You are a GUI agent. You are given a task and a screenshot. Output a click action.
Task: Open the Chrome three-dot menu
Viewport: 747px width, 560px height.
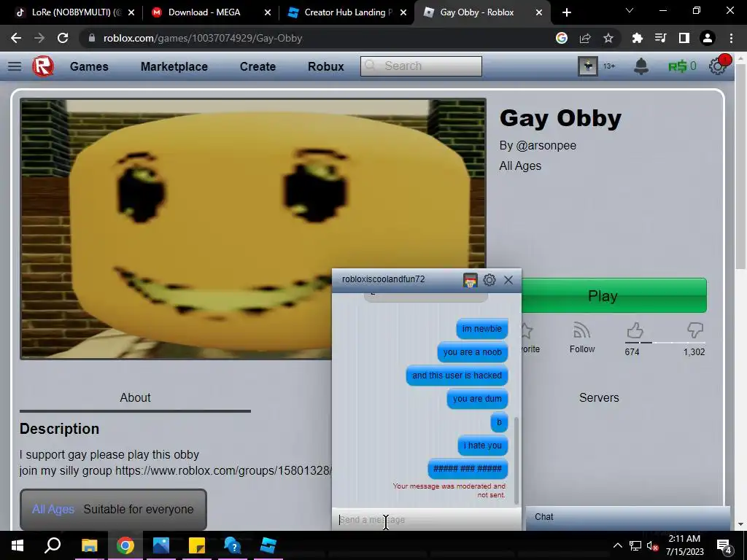(731, 38)
